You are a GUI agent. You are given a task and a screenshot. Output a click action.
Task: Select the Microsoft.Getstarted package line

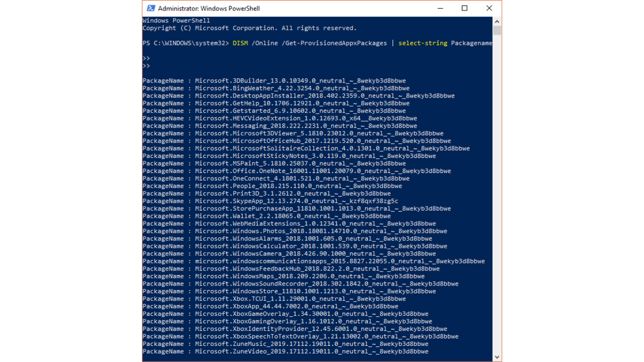[274, 110]
